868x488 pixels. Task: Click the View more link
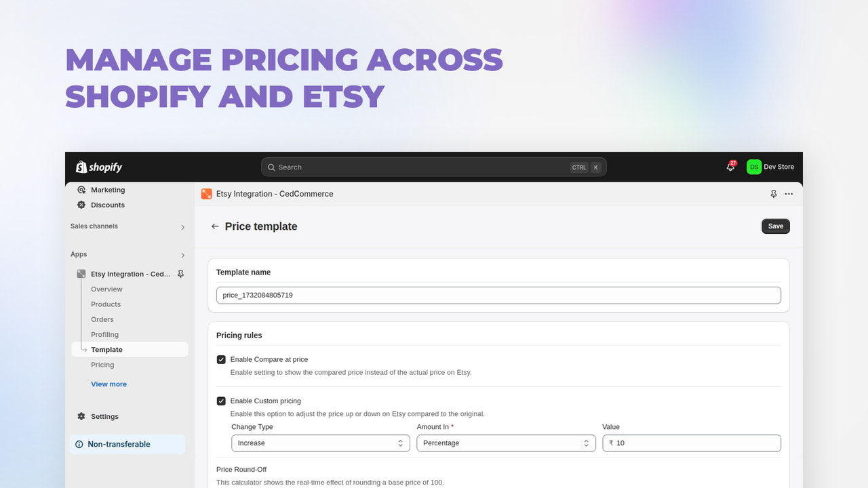tap(108, 384)
